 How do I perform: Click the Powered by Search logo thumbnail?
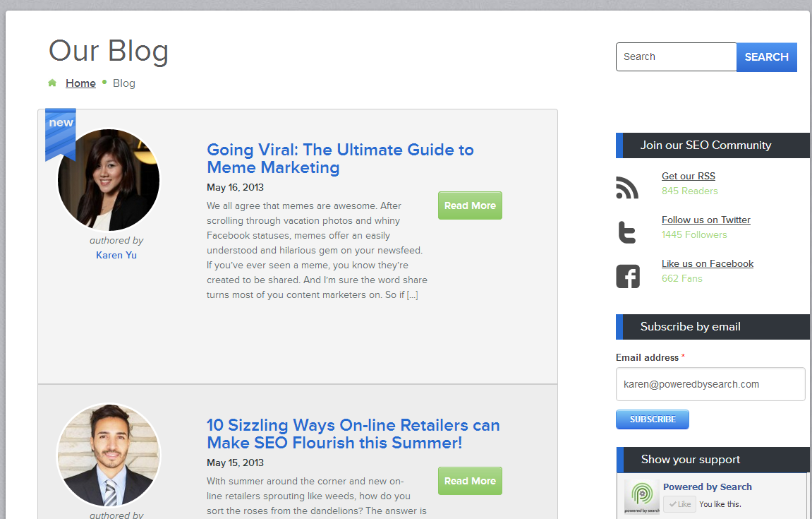[641, 496]
